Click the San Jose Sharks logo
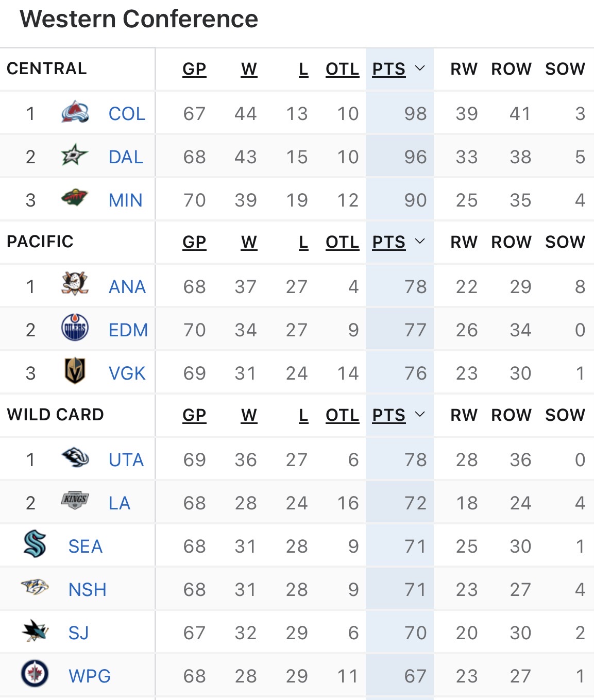Viewport: 594px width, 700px height. [35, 631]
